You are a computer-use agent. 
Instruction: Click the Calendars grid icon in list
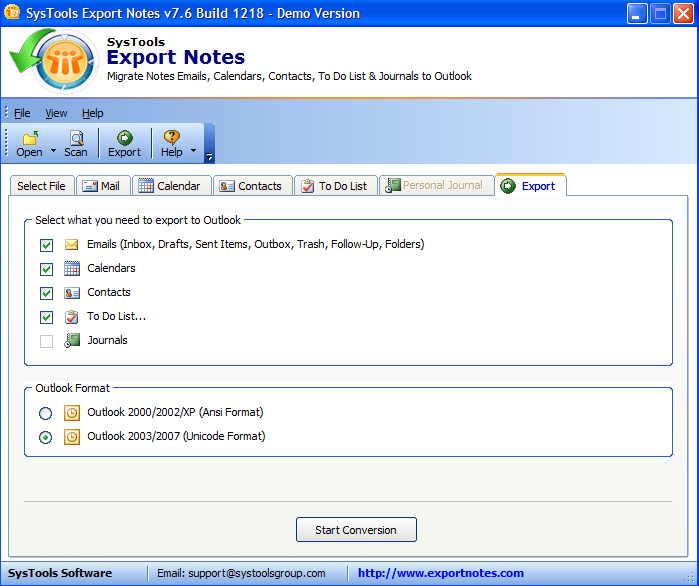pyautogui.click(x=72, y=269)
